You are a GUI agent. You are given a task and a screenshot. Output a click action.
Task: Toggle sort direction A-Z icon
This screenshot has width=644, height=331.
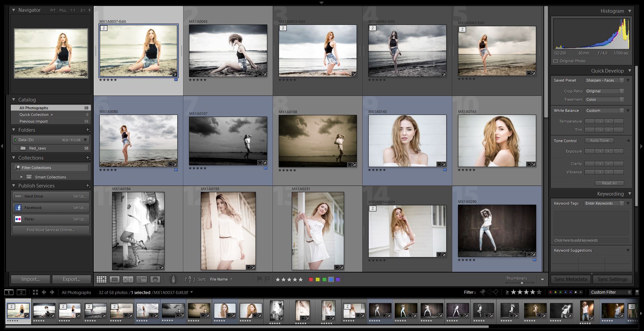(x=190, y=279)
